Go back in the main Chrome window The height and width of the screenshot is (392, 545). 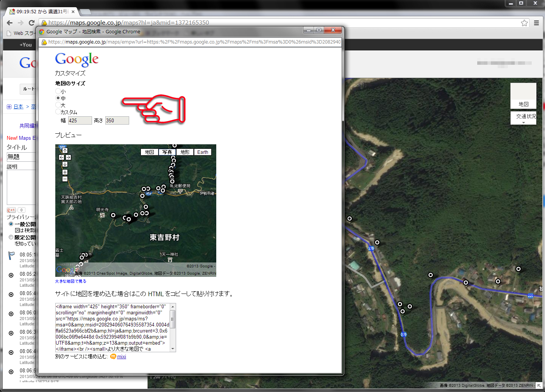pyautogui.click(x=10, y=23)
